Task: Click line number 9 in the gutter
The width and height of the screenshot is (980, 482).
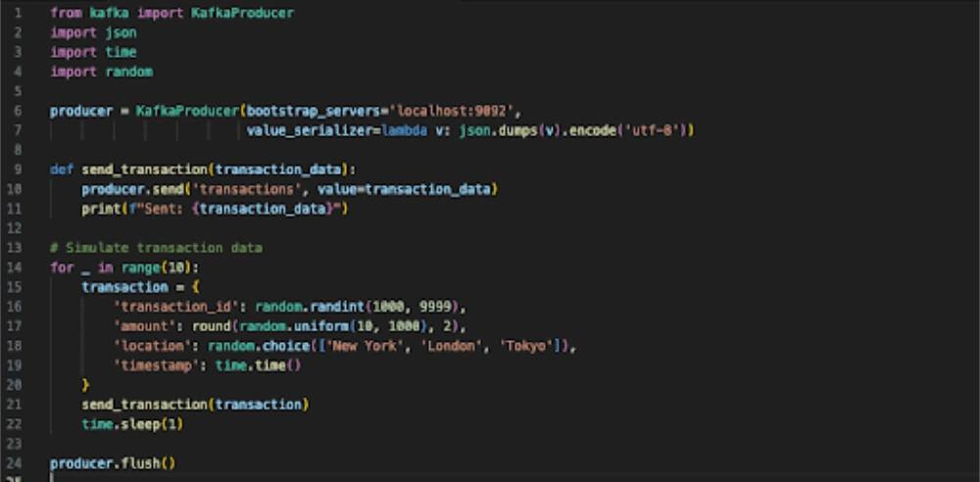Action: (18, 169)
